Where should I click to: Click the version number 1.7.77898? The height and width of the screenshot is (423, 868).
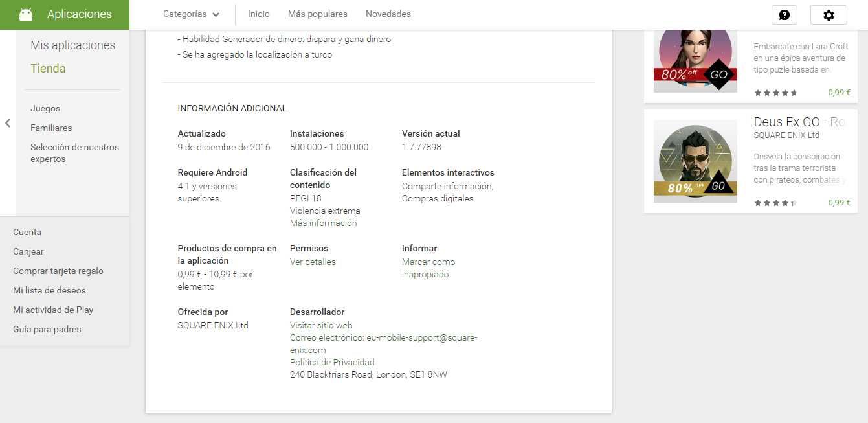click(421, 147)
